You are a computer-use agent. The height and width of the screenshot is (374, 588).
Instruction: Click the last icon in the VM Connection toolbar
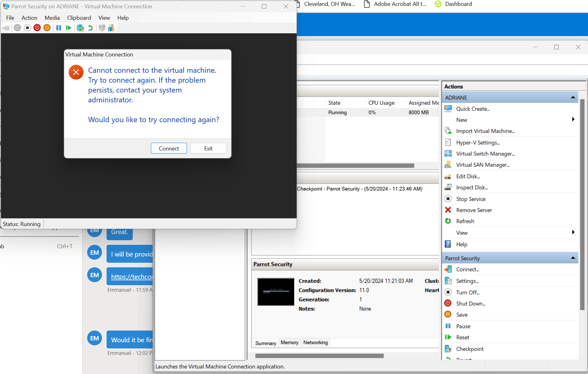(112, 28)
